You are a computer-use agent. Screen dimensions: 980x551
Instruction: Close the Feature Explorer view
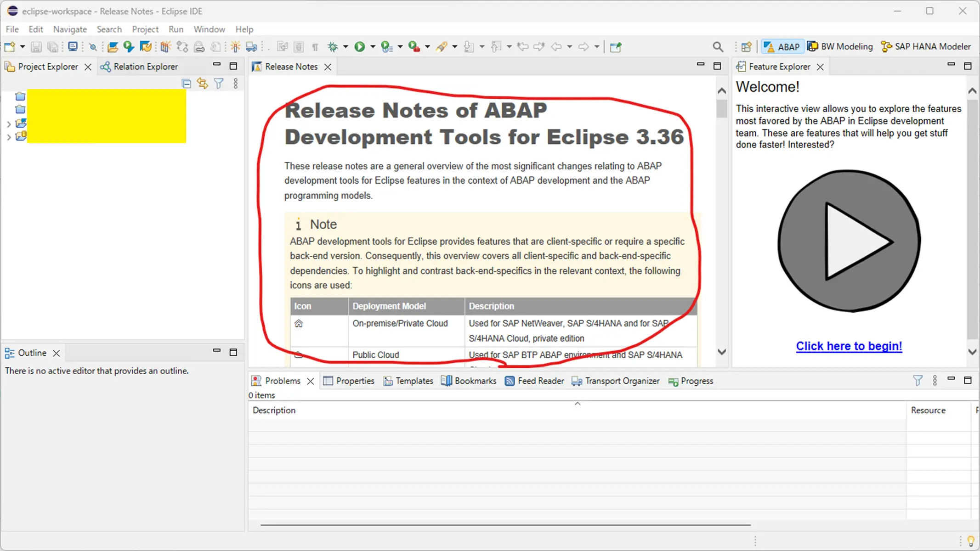tap(820, 67)
